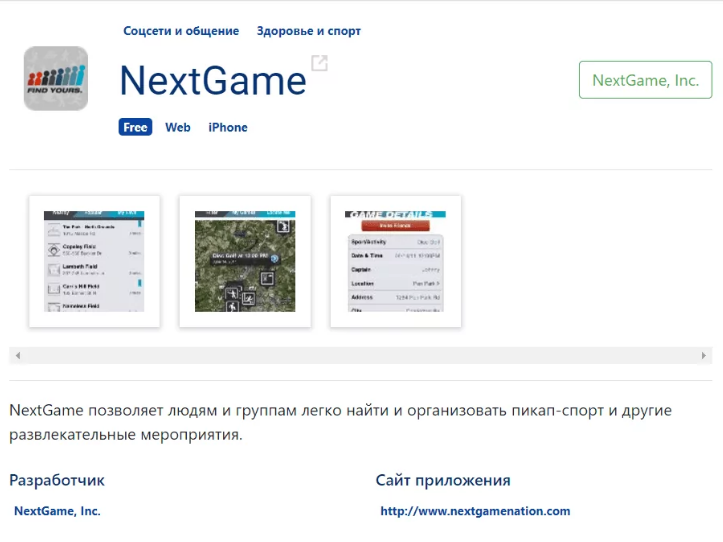Select the iPhone platform tag
Screen dimensions: 723x542
(x=228, y=127)
